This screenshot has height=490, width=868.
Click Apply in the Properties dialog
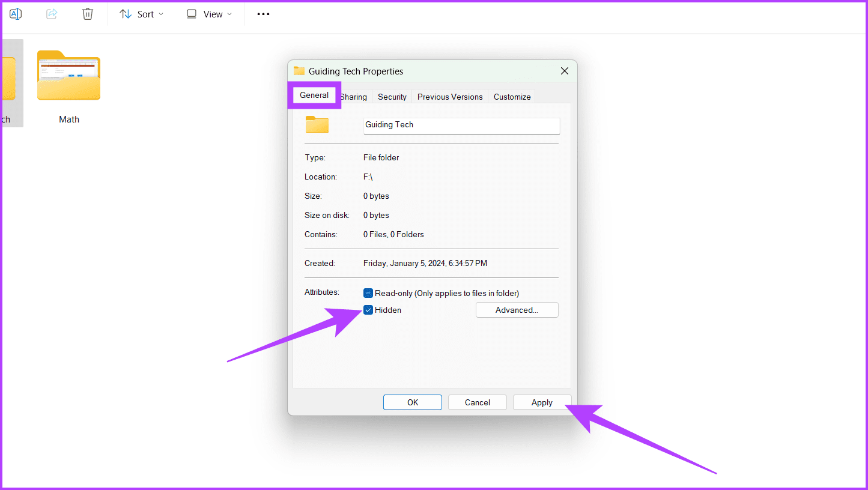coord(542,402)
